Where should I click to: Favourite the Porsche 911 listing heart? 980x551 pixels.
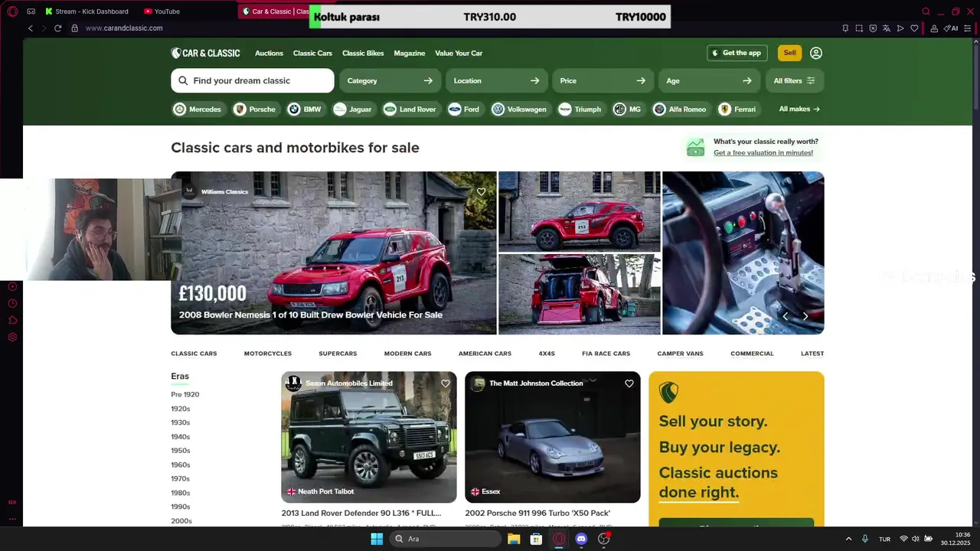tap(629, 383)
